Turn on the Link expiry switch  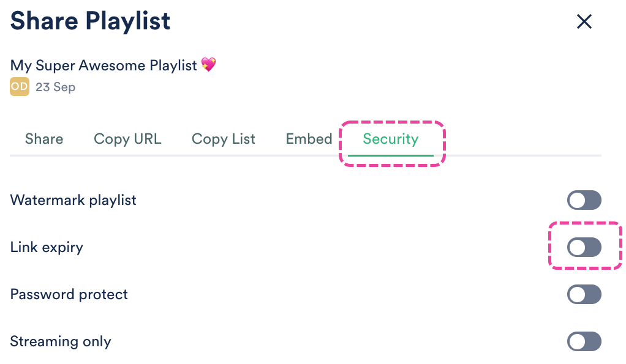584,247
